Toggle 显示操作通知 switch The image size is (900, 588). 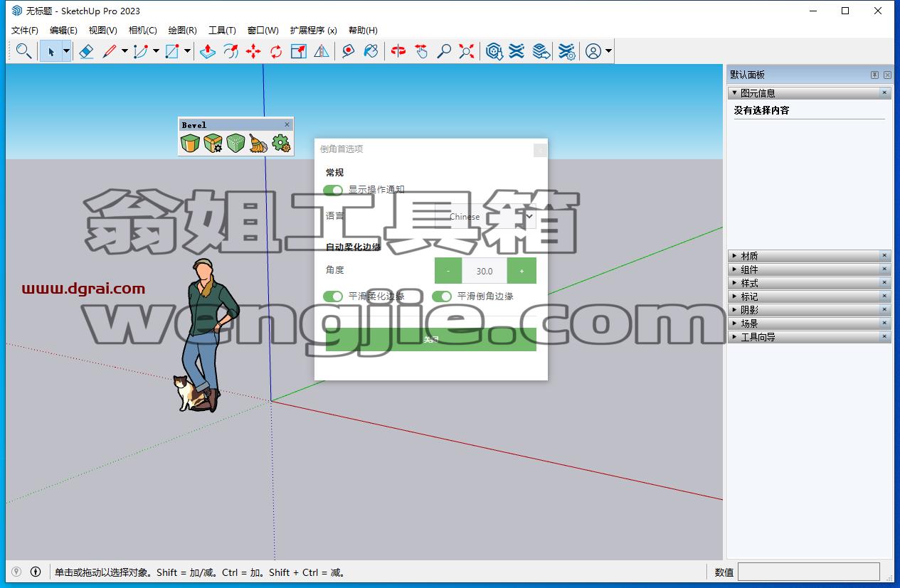(333, 190)
